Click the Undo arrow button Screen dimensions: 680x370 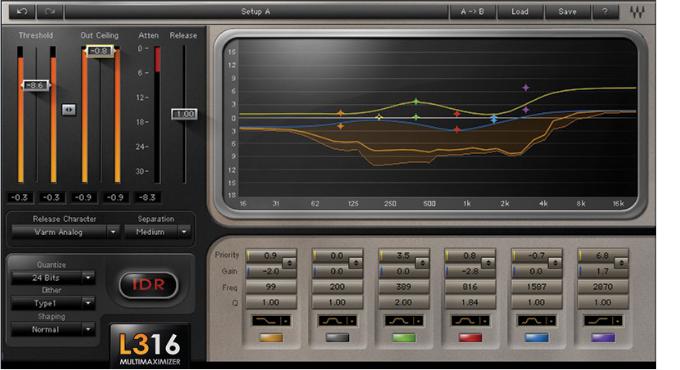[22, 12]
